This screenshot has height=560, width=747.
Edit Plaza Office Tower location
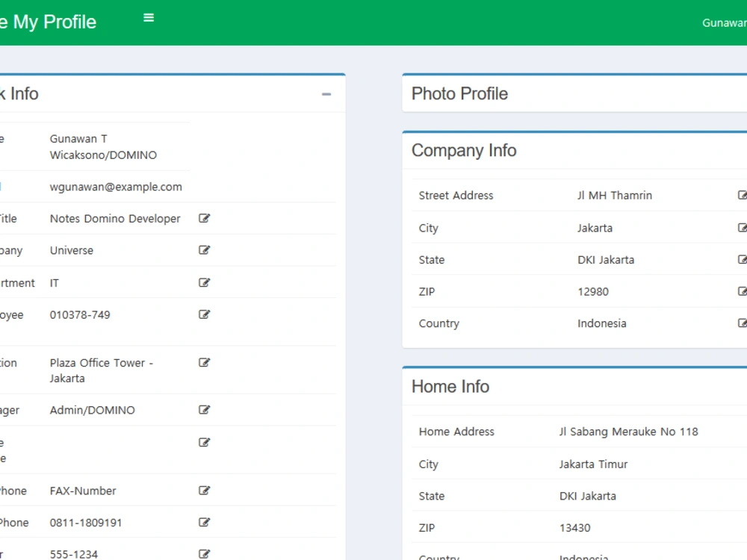click(x=205, y=363)
